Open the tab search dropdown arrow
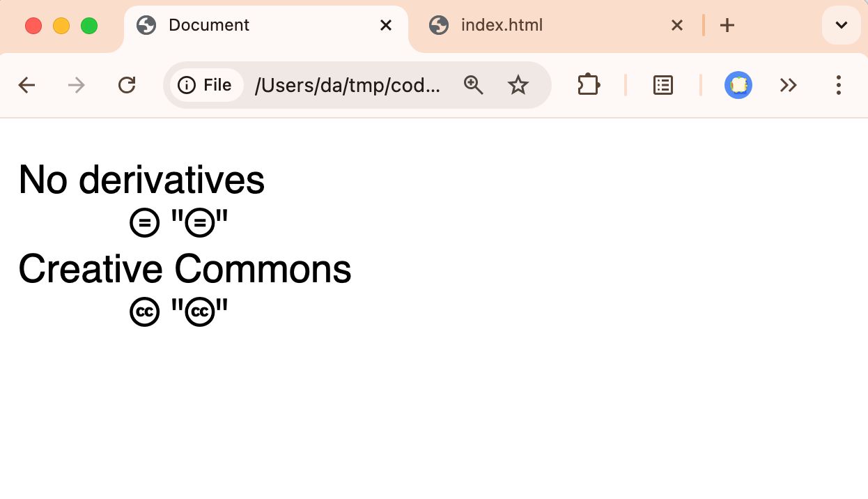Viewport: 868px width, 499px height. (x=841, y=25)
